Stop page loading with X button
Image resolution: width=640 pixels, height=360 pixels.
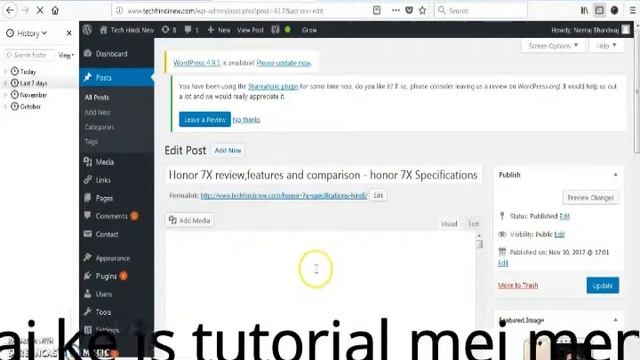(40, 11)
